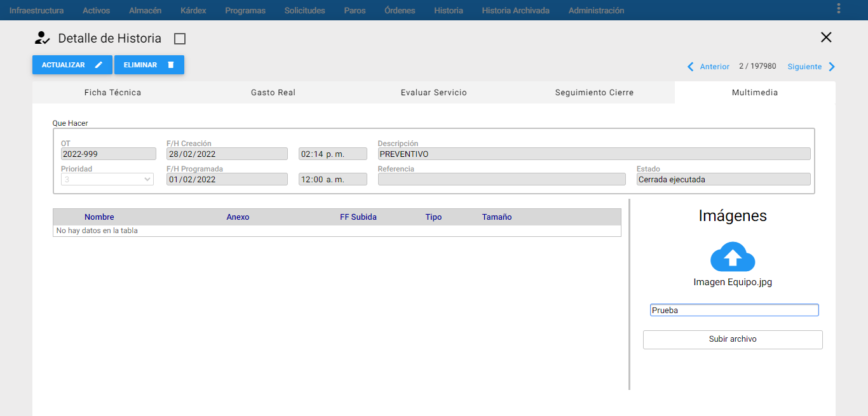This screenshot has height=416, width=868.
Task: Sort table by Nombre column
Action: [x=99, y=217]
